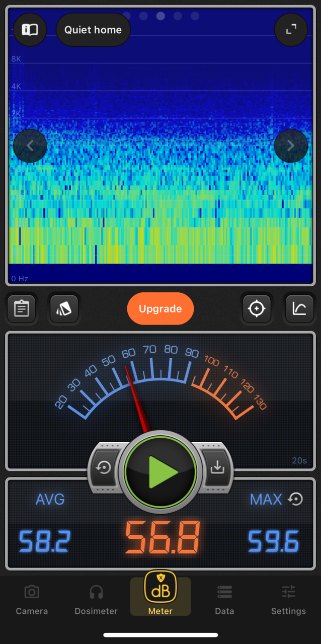Open the crosshair calibration icon

point(257,308)
